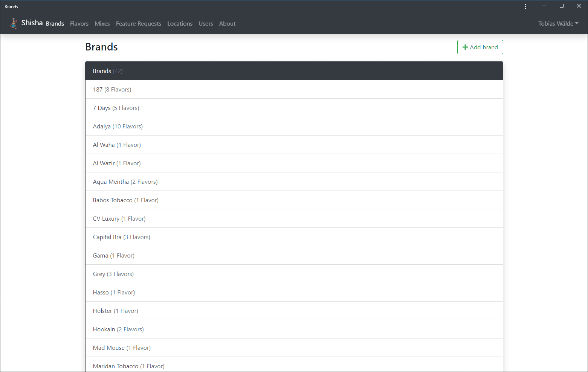
Task: Open the three-dot window menu icon
Action: click(x=525, y=6)
